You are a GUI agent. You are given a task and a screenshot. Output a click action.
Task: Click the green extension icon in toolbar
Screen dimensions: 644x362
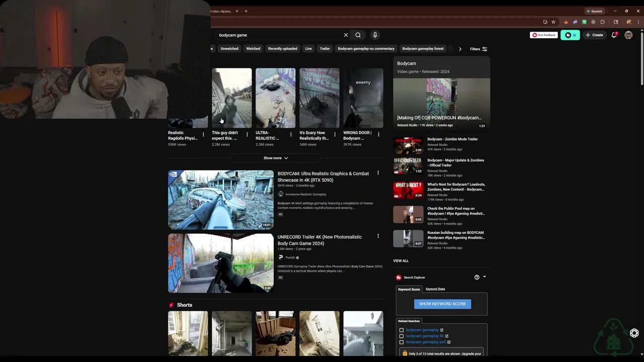coord(584,22)
